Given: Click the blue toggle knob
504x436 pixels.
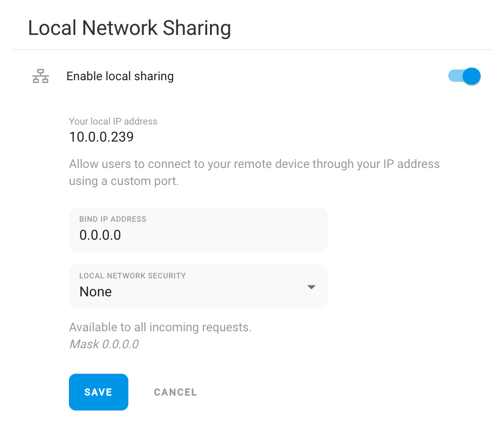Looking at the screenshot, I should (x=472, y=76).
